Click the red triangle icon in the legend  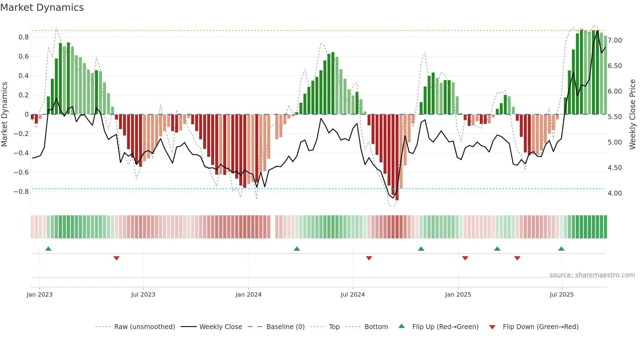[492, 327]
